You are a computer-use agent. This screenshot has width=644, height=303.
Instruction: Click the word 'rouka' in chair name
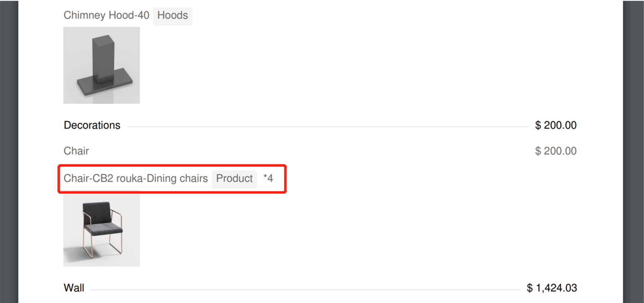click(129, 179)
